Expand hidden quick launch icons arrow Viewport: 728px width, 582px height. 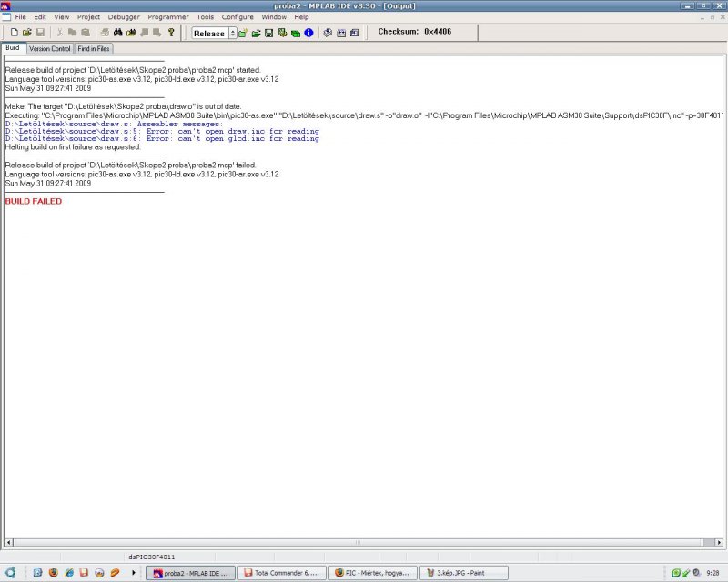(x=133, y=573)
